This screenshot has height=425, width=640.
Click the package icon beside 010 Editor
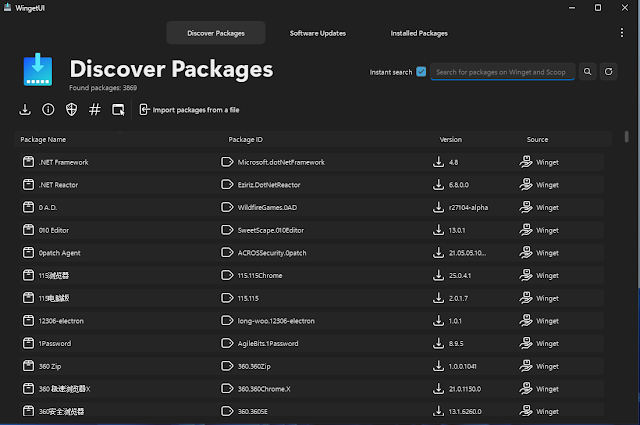pyautogui.click(x=28, y=230)
